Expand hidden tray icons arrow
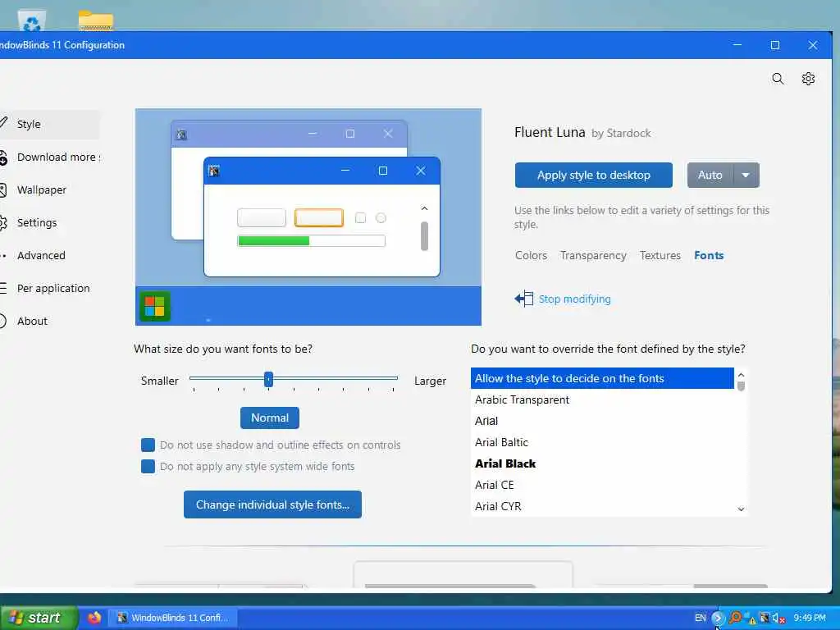 (x=717, y=618)
